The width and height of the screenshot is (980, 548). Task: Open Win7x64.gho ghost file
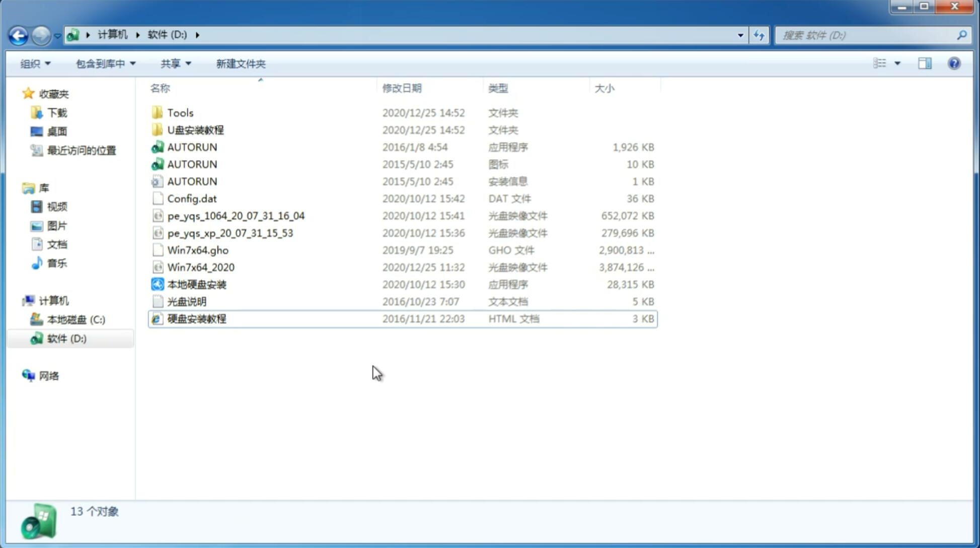tap(197, 250)
